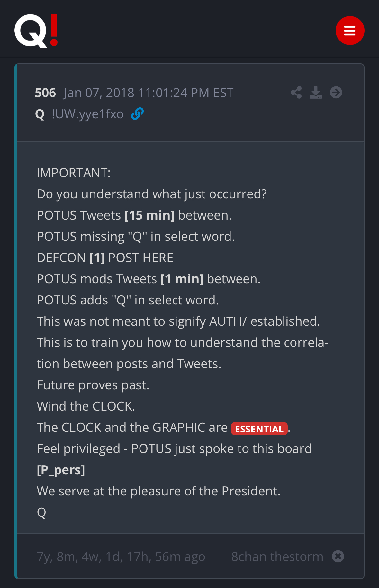The width and height of the screenshot is (379, 588).
Task: Share post 506 via share icon
Action: (296, 93)
